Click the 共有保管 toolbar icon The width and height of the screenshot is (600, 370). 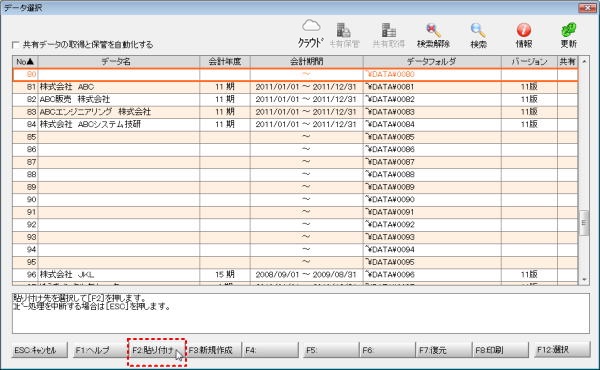click(344, 35)
